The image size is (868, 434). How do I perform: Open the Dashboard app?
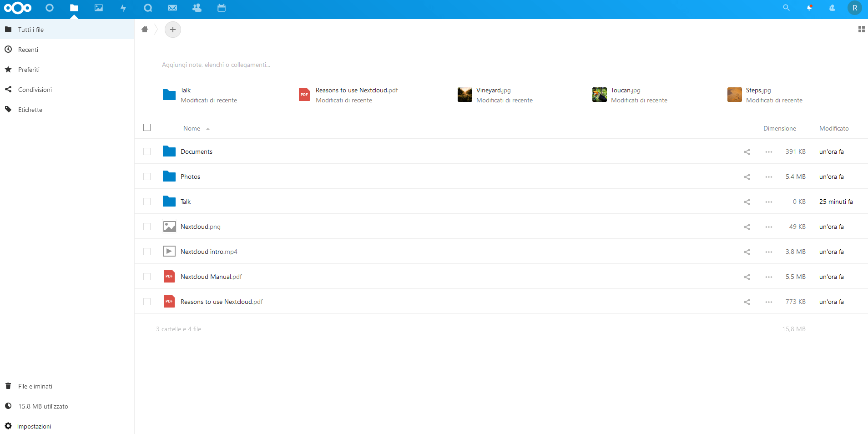coord(50,8)
